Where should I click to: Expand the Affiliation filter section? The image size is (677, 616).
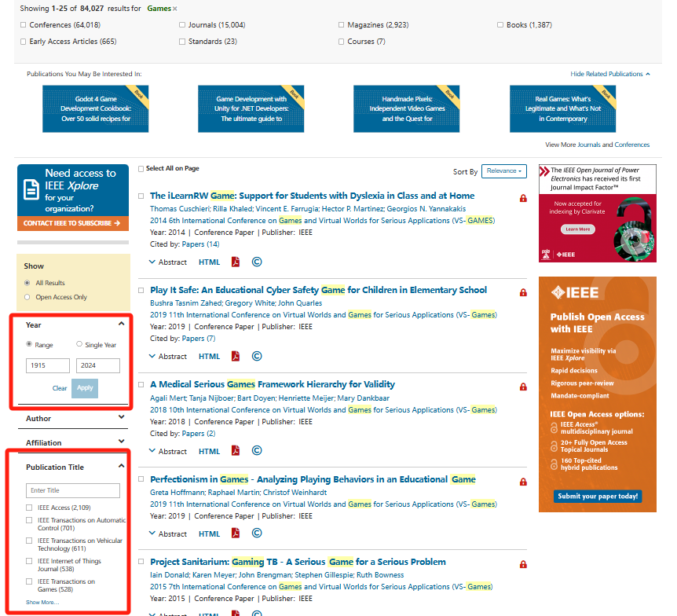[121, 442]
